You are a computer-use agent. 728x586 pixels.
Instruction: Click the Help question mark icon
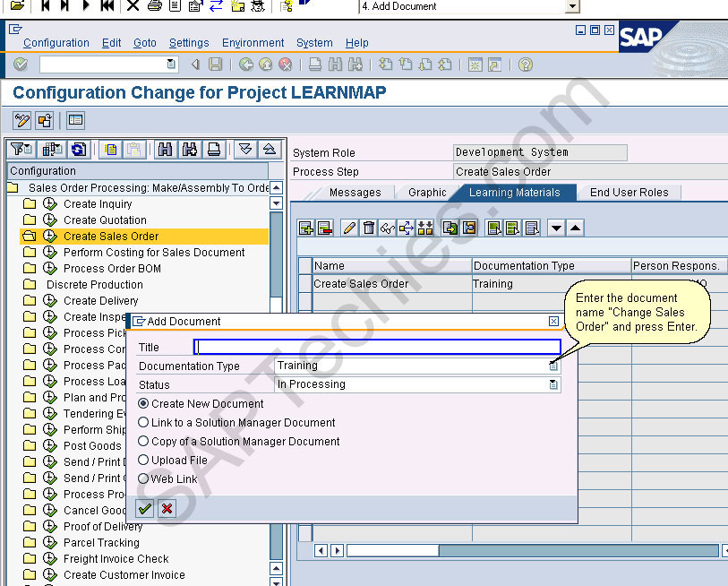click(x=525, y=65)
